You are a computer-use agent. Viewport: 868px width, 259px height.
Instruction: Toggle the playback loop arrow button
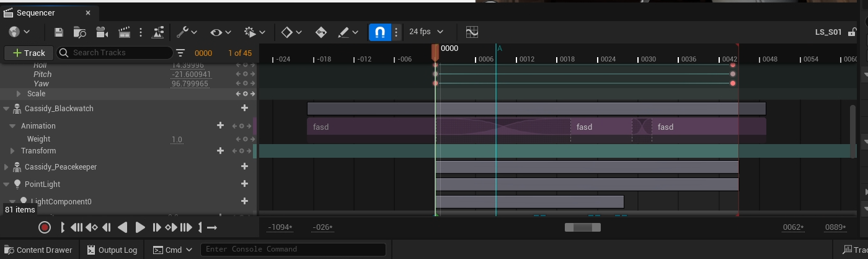pyautogui.click(x=211, y=227)
